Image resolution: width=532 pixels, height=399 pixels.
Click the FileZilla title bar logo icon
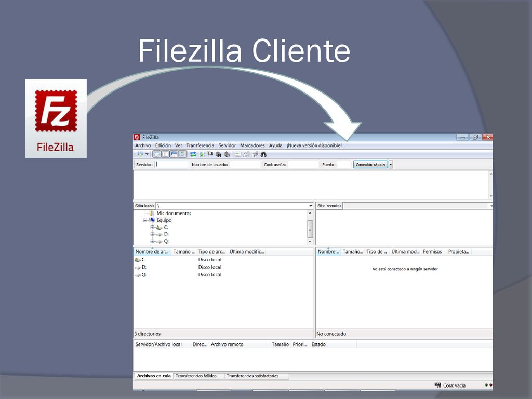coord(137,137)
